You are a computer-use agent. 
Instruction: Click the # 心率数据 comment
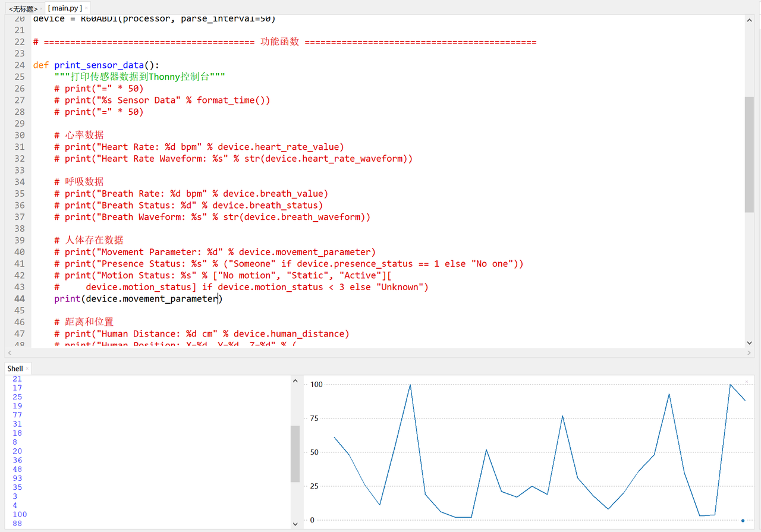coord(78,135)
